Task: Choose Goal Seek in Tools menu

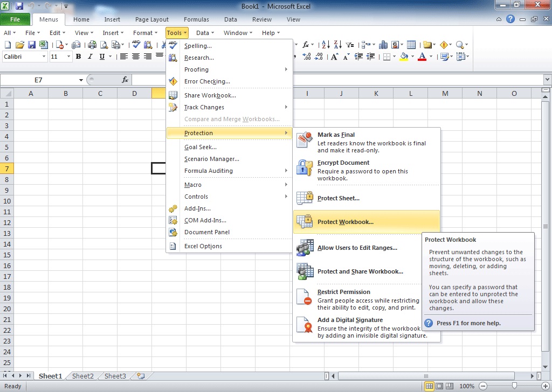Action: pyautogui.click(x=200, y=147)
